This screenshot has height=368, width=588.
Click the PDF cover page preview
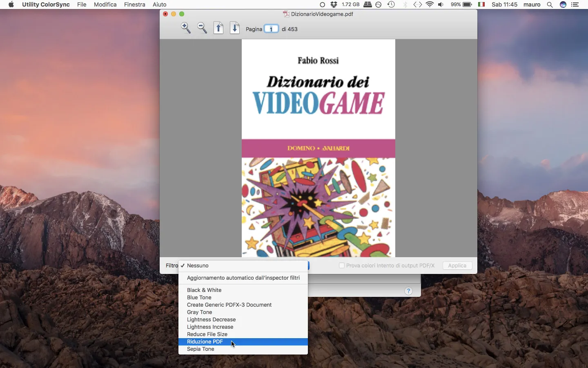point(318,148)
